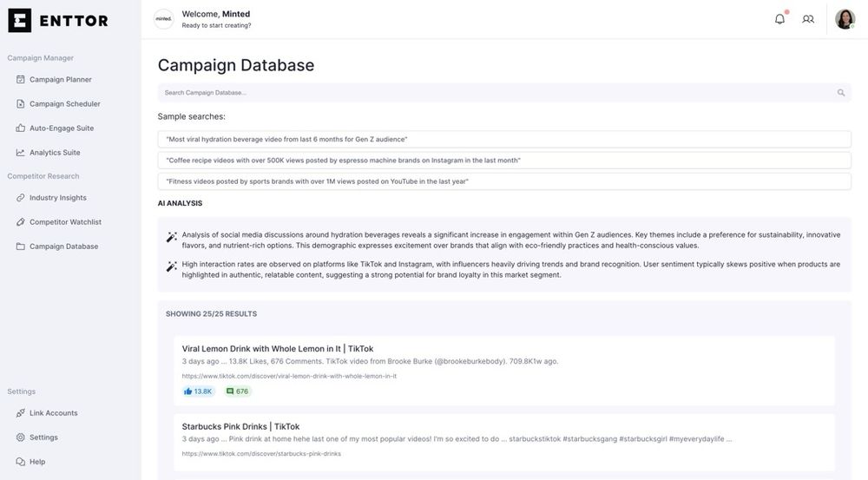Navigate to Analytics Suite
The width and height of the screenshot is (868, 480).
[x=55, y=152]
